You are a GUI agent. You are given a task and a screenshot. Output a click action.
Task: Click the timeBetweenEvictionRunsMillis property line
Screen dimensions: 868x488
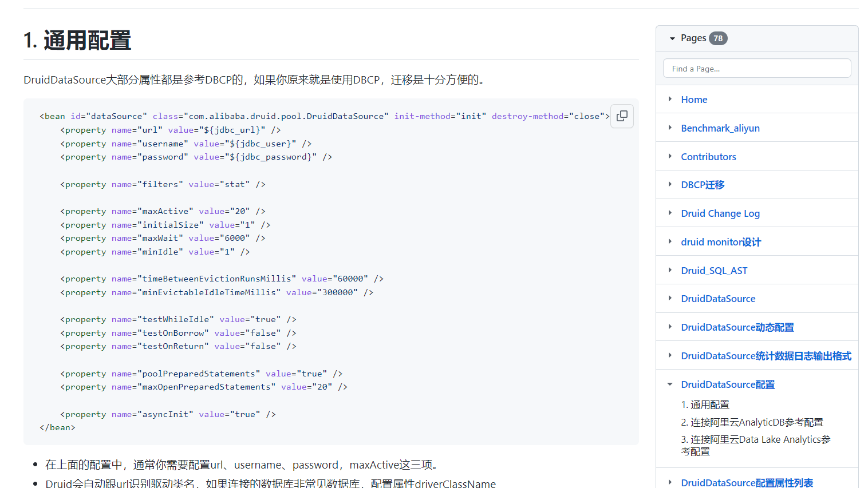(222, 279)
